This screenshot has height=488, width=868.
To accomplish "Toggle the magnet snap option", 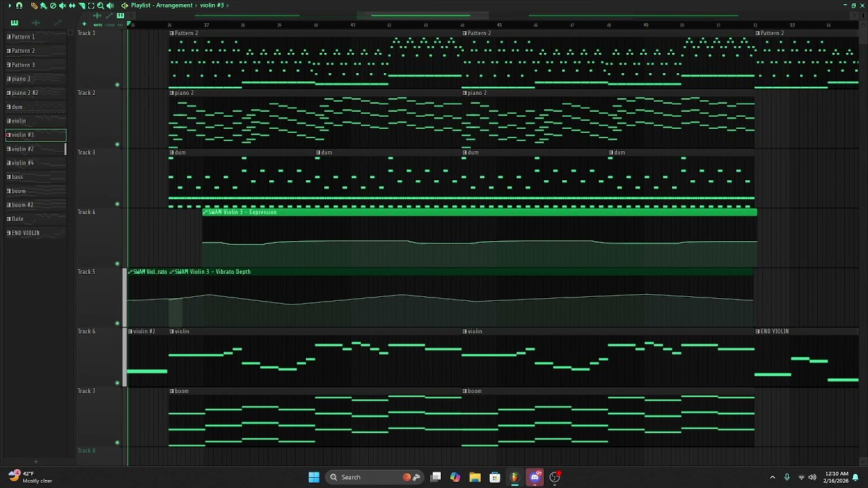I will pos(19,5).
